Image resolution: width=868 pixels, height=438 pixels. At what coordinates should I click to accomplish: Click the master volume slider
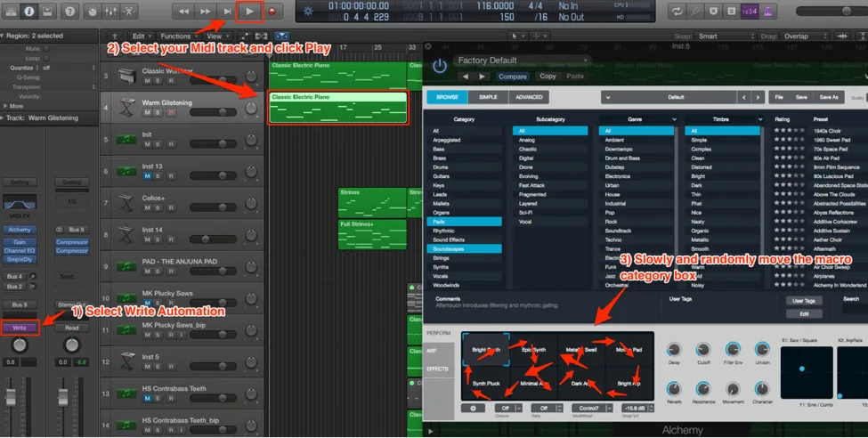coord(831,11)
